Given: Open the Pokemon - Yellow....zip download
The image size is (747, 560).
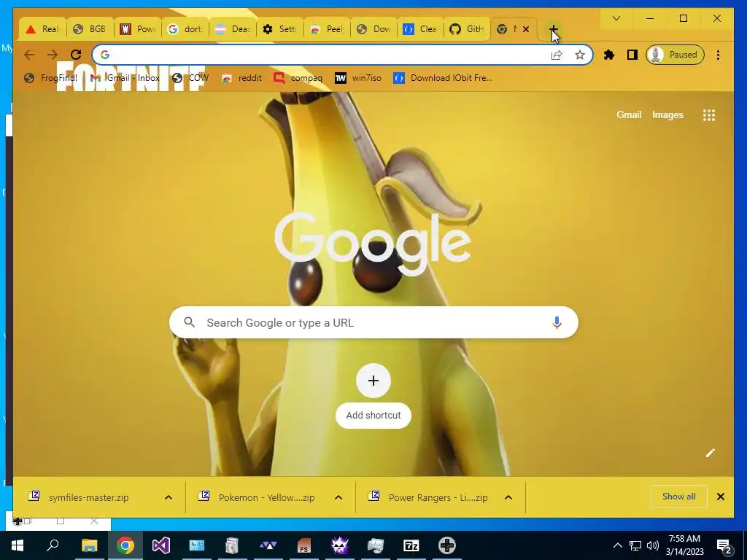Looking at the screenshot, I should 256,497.
